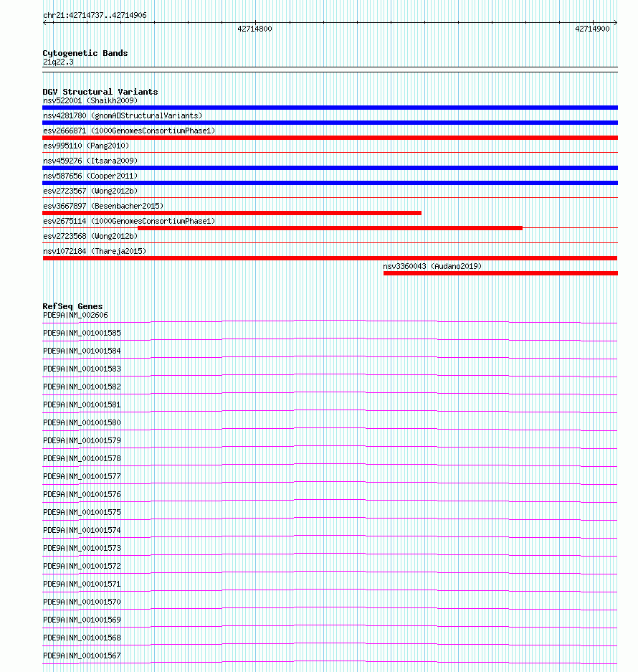Open transcript PDE9A|NM_001001581
Viewport: 638px width, 672px height.
[82, 404]
